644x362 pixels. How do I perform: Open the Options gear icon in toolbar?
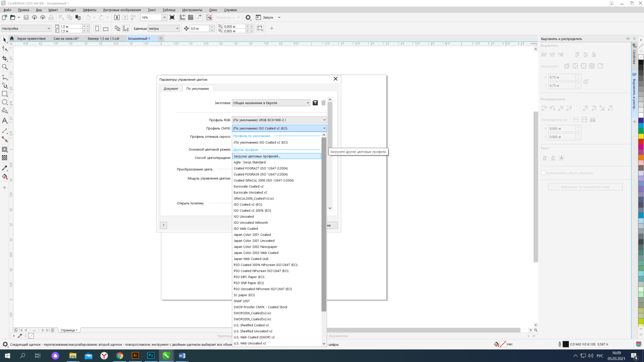[x=248, y=18]
